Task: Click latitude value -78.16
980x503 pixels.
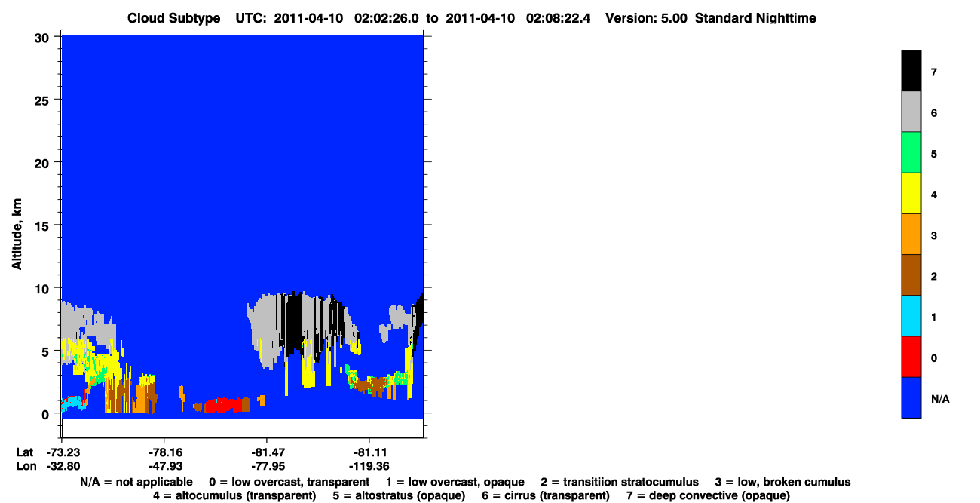Action: [x=164, y=452]
